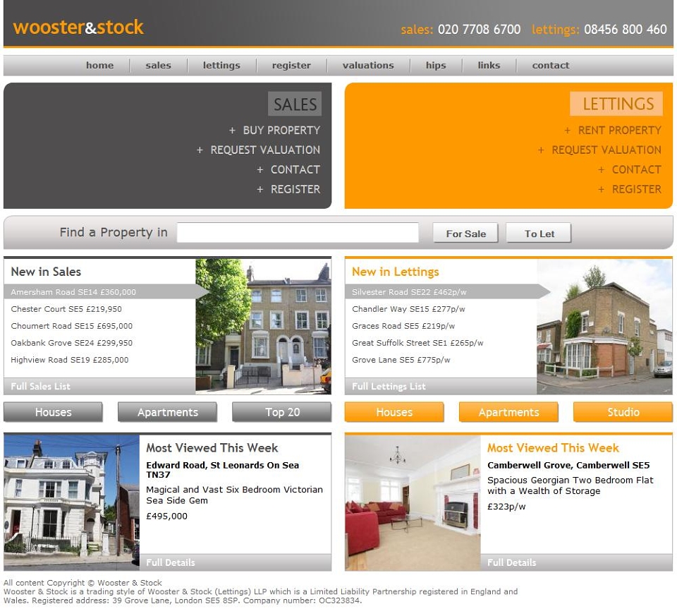Image resolution: width=677 pixels, height=616 pixels.
Task: Click the For Sale search button
Action: click(465, 234)
